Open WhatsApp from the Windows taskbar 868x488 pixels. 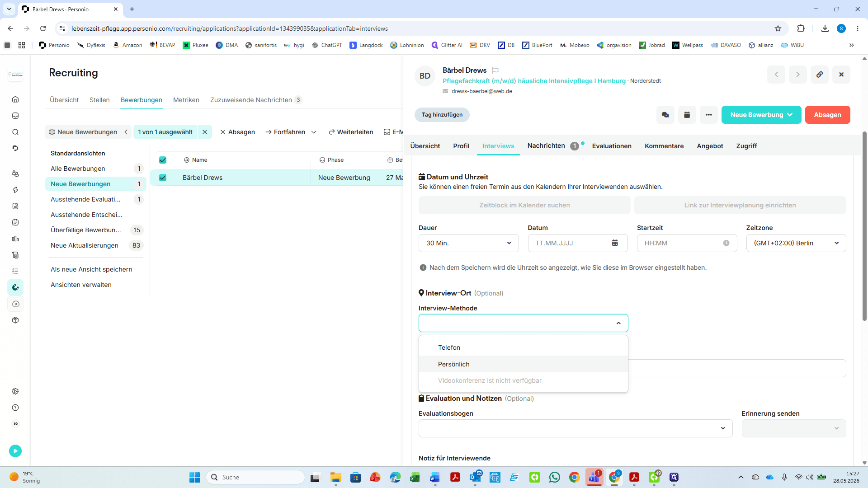coord(555,477)
